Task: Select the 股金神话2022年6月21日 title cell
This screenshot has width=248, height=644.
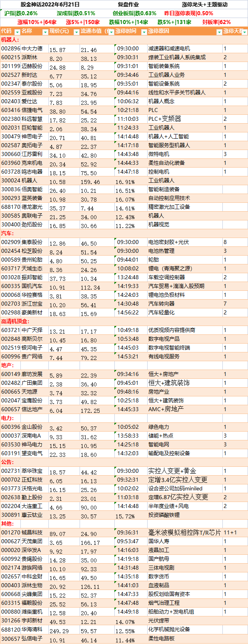Action: (x=50, y=5)
